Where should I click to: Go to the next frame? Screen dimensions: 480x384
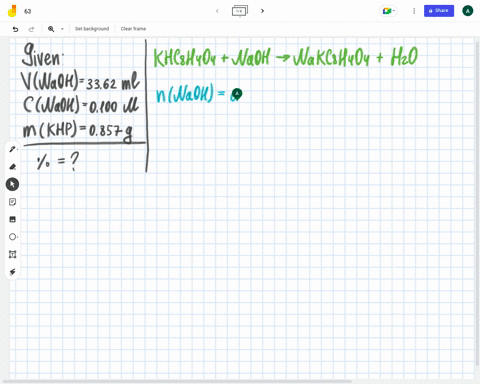coord(262,11)
